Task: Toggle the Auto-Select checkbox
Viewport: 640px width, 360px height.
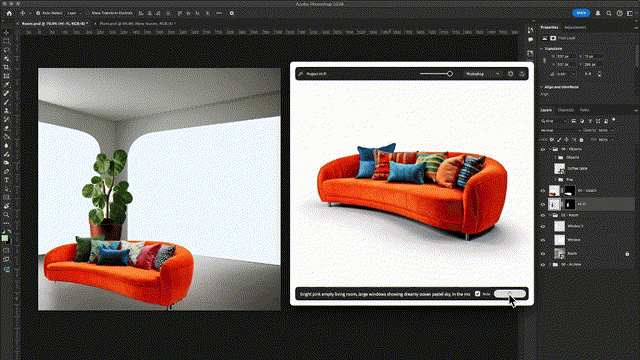Action: (38, 13)
